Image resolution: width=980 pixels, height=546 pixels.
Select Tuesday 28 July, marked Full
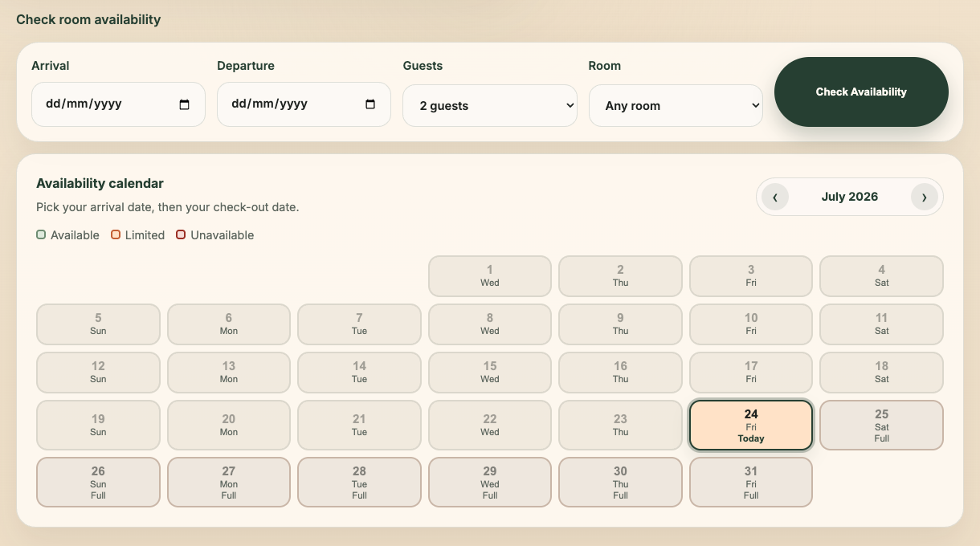[x=359, y=483]
